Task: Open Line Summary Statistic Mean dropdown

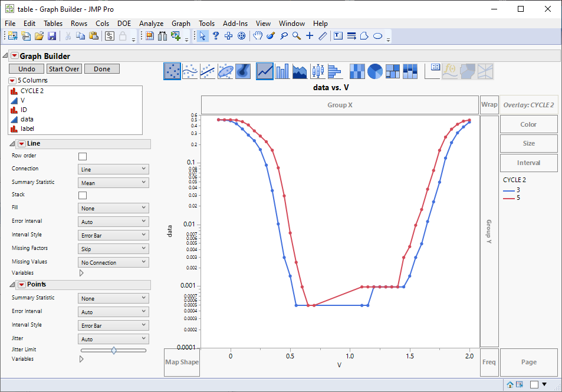Action: point(113,183)
